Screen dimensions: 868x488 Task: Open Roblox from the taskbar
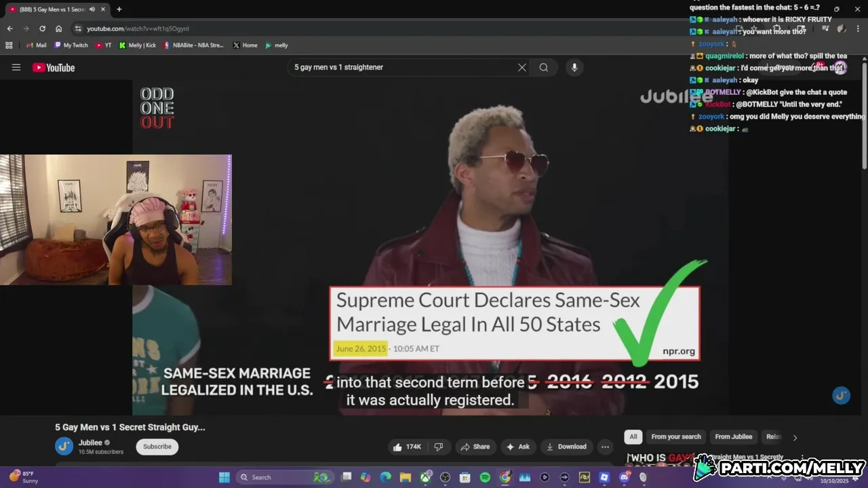(604, 477)
